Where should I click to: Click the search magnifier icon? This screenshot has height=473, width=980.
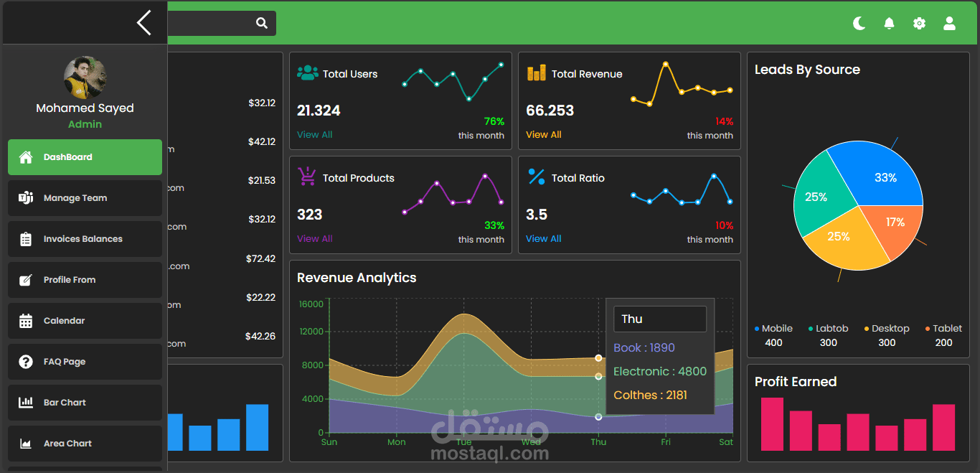pos(262,23)
